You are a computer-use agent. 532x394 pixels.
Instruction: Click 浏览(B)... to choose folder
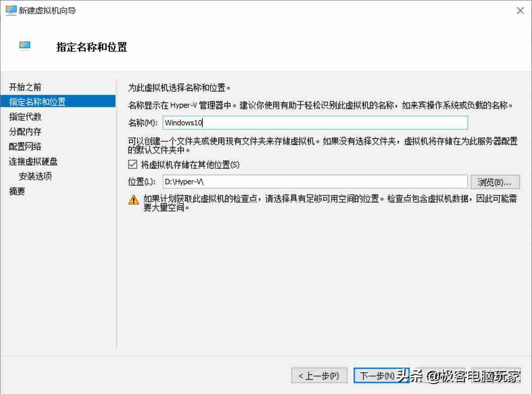[x=495, y=182]
